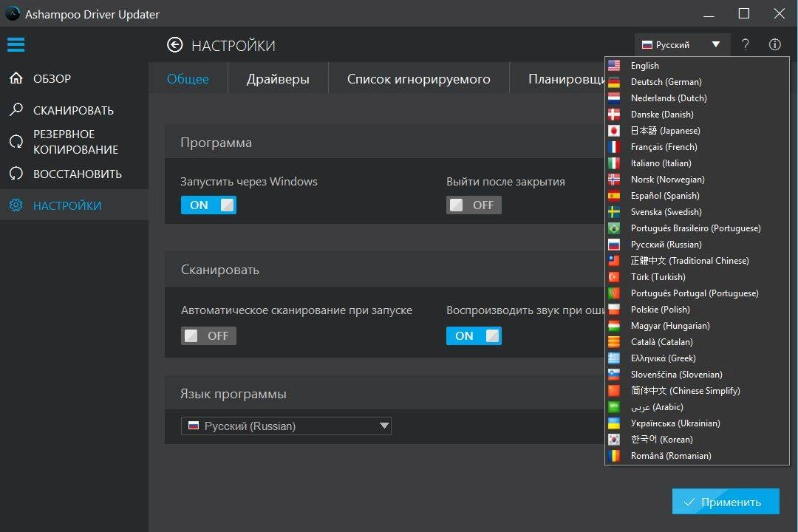Click the Ashampoo app logo in title bar
798x532 pixels.
[13, 14]
